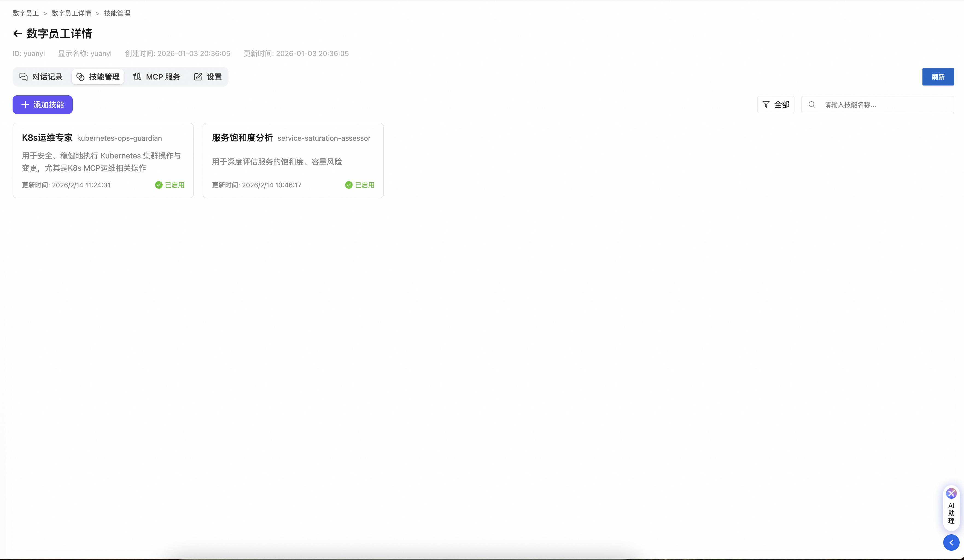Click the blue collapse chevron button
The image size is (964, 560).
click(951, 543)
